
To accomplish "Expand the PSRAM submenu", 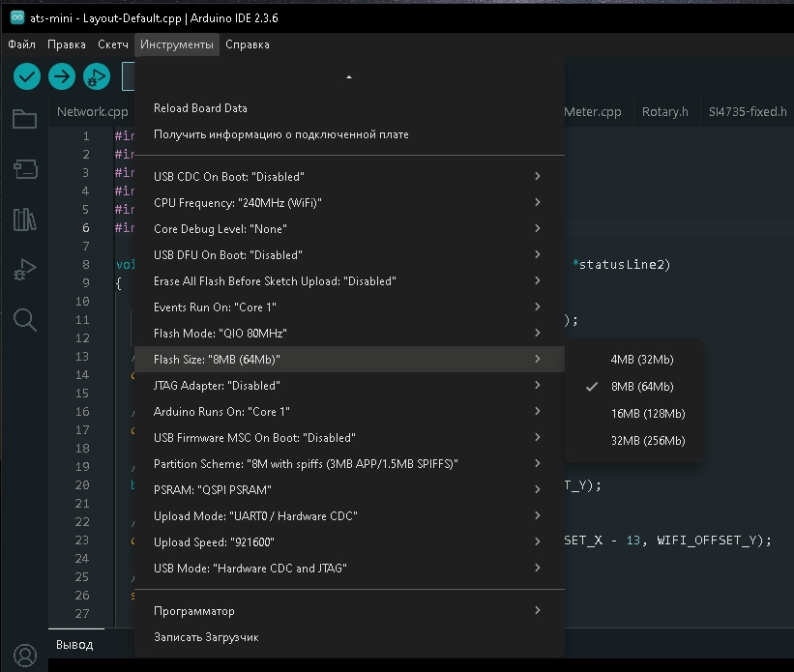I will (349, 490).
